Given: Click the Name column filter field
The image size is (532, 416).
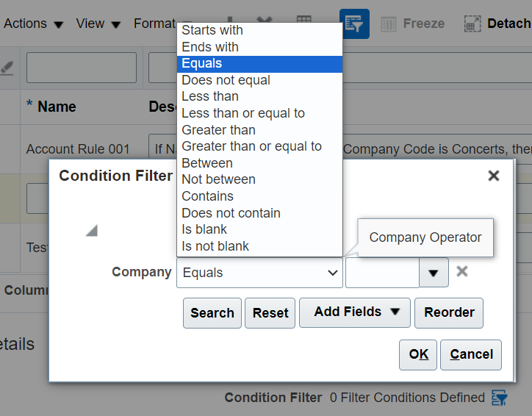Looking at the screenshot, I should pos(82,68).
